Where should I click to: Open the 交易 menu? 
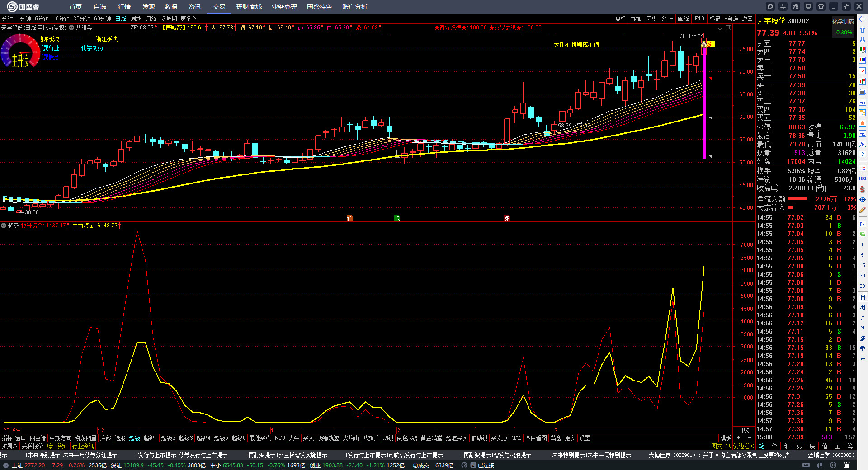click(219, 7)
